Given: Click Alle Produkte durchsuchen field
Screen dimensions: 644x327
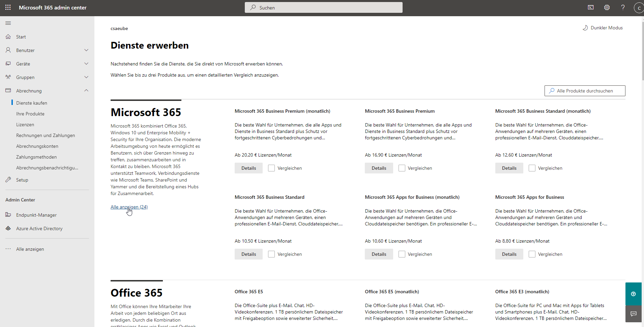Looking at the screenshot, I should coord(585,91).
